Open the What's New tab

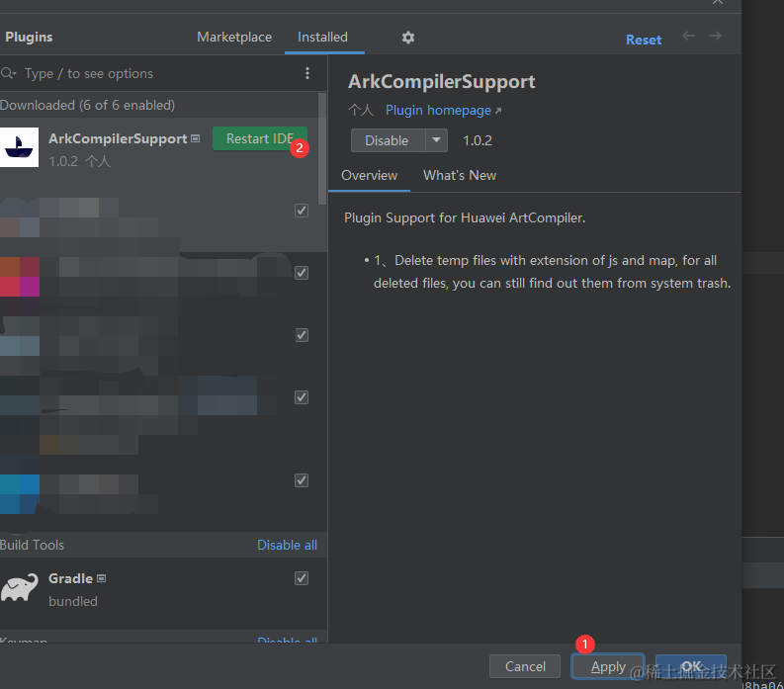[460, 176]
